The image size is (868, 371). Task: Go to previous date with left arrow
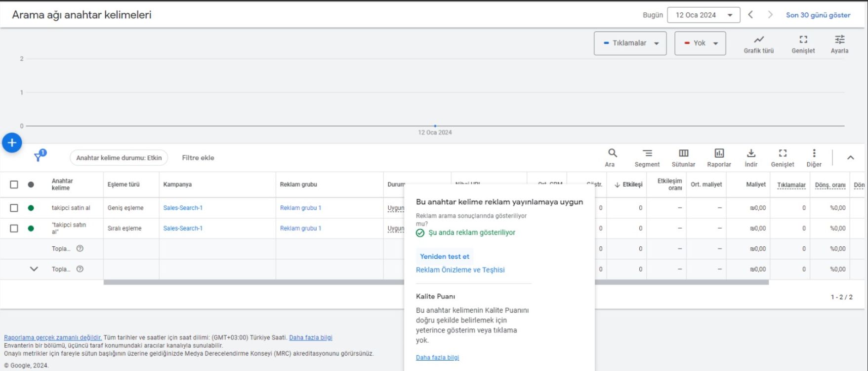[x=750, y=15]
